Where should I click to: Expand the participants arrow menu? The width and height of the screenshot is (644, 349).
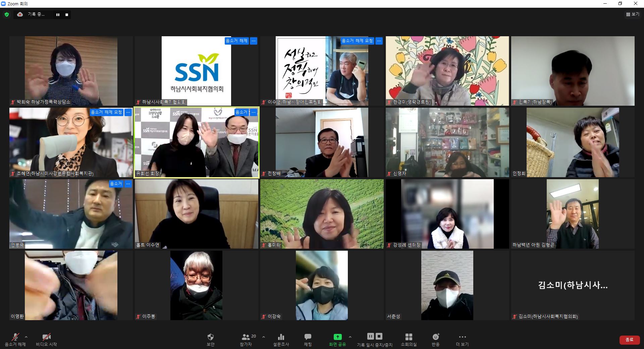pos(264,337)
